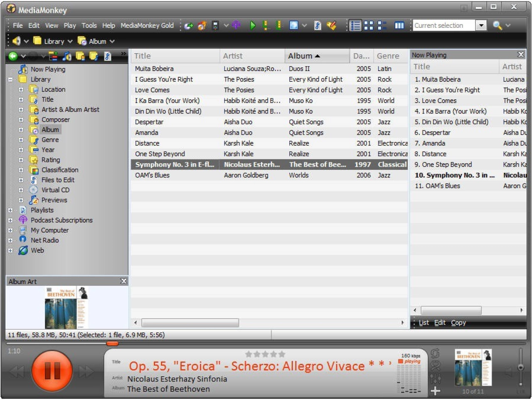Click the playback seek bar handle
Screen dimensions: 532x400
[x=112, y=344]
